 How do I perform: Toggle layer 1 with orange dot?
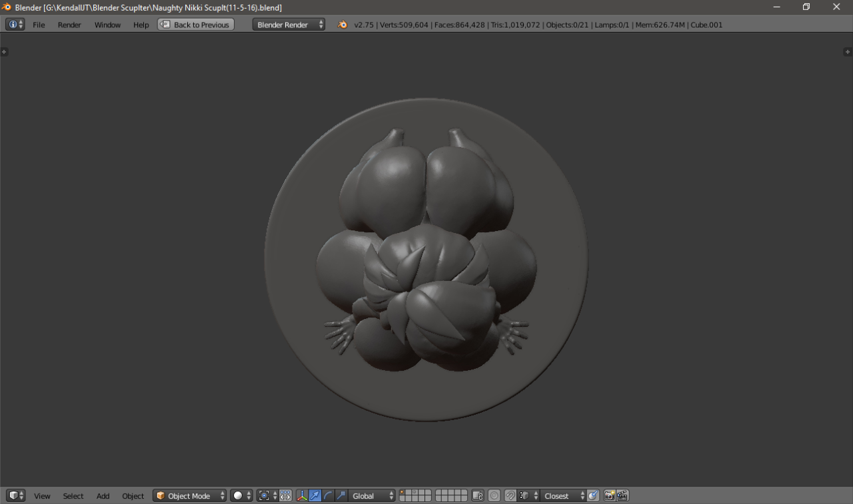(x=403, y=493)
